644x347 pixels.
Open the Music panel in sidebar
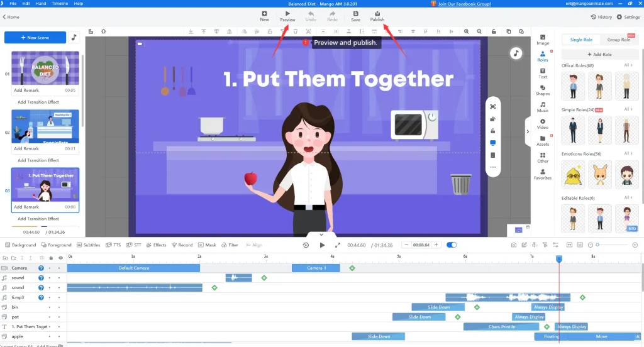click(x=542, y=107)
